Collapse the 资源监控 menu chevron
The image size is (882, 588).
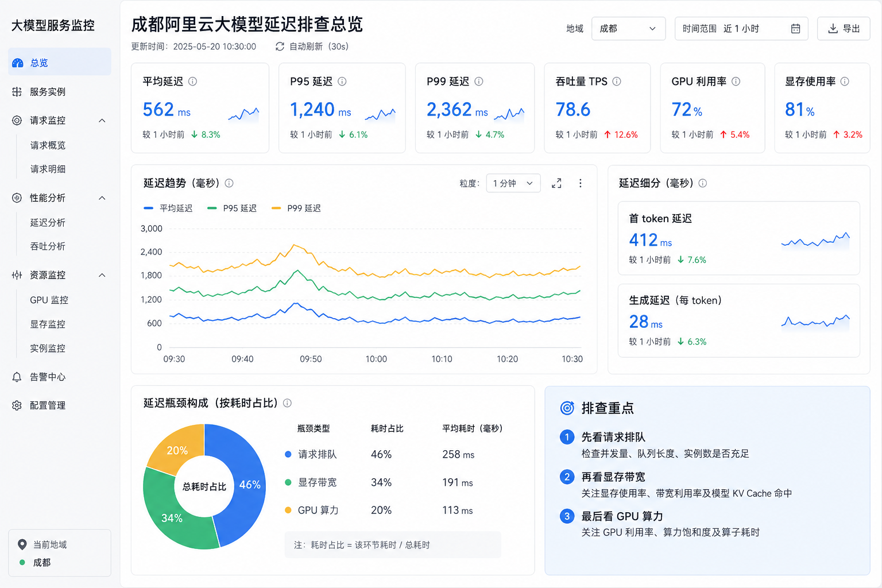pos(102,275)
